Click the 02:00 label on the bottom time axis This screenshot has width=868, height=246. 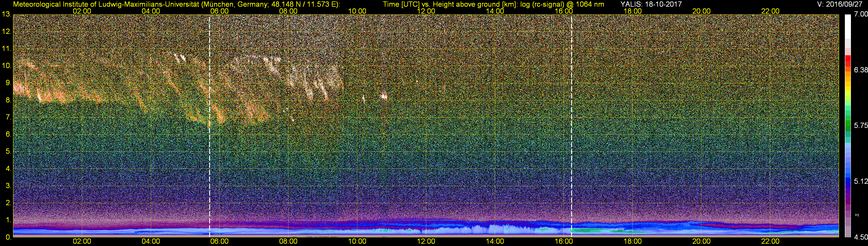(82, 242)
